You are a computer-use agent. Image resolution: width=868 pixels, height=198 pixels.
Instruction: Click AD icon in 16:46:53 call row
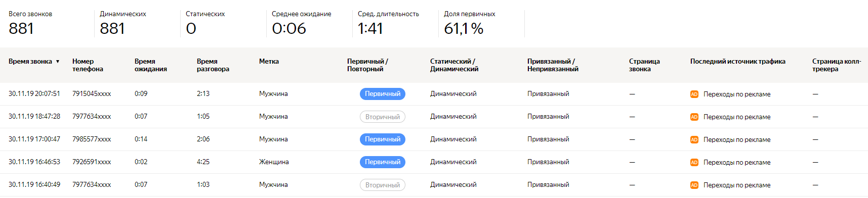click(x=694, y=163)
